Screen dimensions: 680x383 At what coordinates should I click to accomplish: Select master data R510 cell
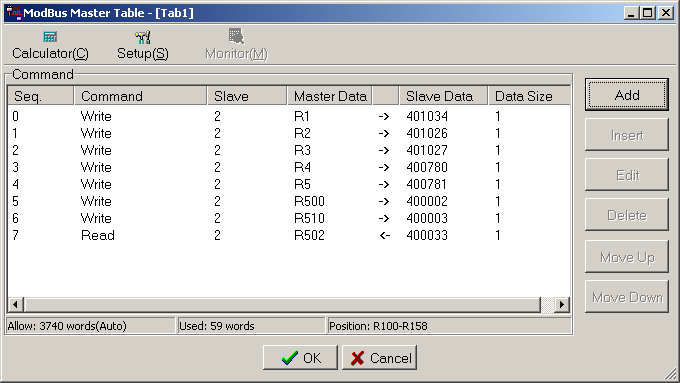coord(309,218)
